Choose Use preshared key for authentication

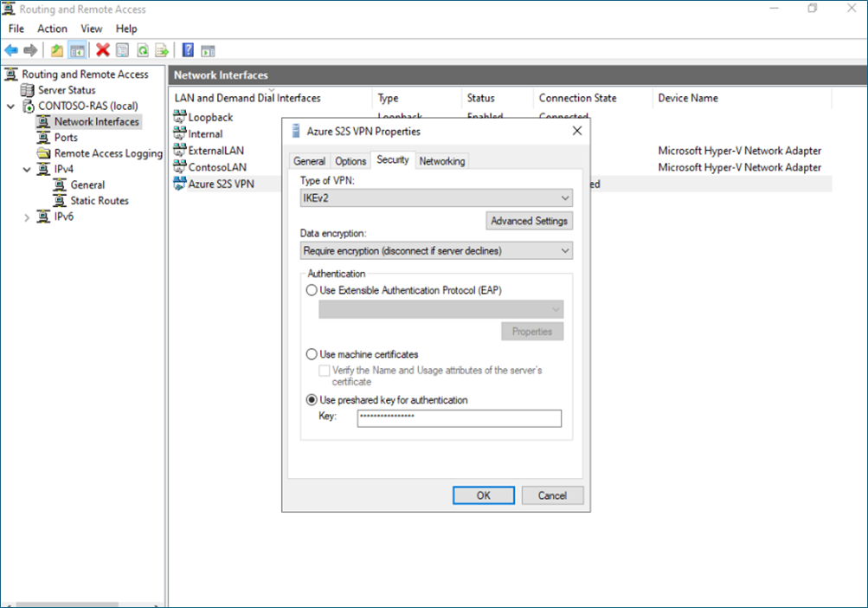point(312,400)
